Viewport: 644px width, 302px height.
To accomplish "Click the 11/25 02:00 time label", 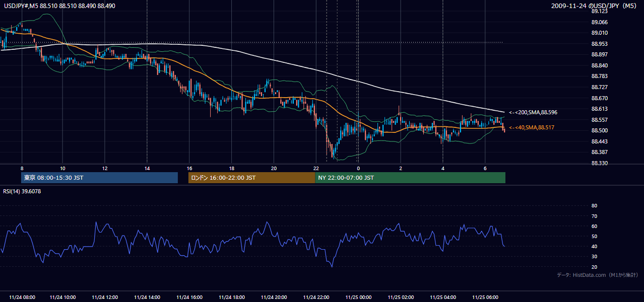I will pos(401,297).
